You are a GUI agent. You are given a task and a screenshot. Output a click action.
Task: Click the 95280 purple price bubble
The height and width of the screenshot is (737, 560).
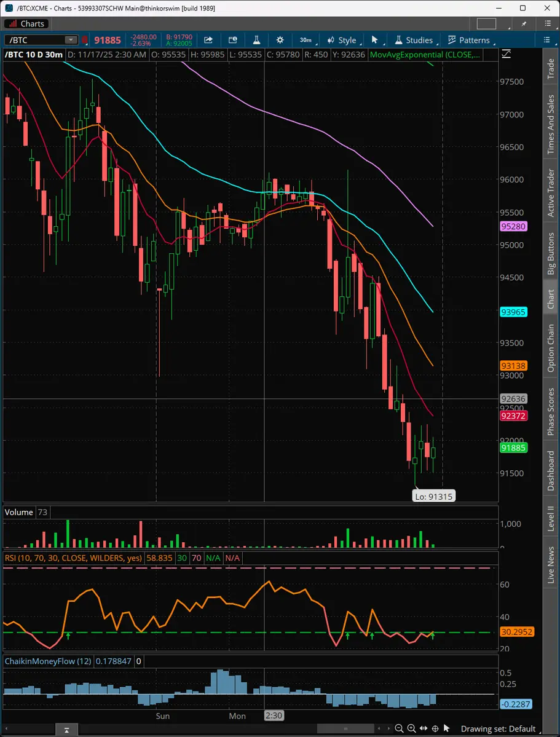click(x=513, y=227)
